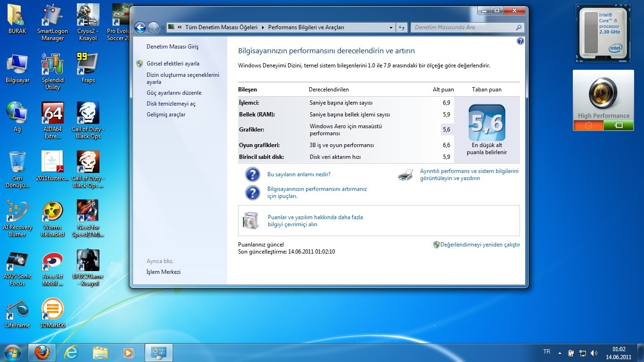The image size is (644, 362).
Task: Open the BURAK user folder icon
Action: point(17,19)
